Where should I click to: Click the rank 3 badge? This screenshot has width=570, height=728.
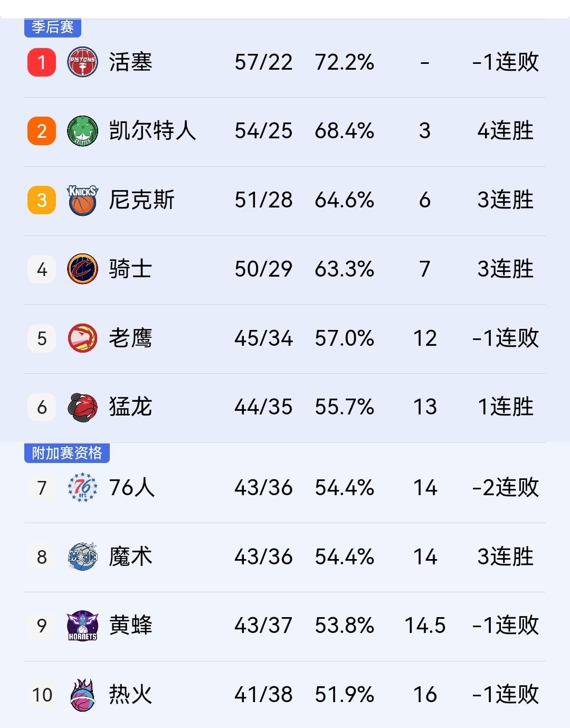click(41, 200)
